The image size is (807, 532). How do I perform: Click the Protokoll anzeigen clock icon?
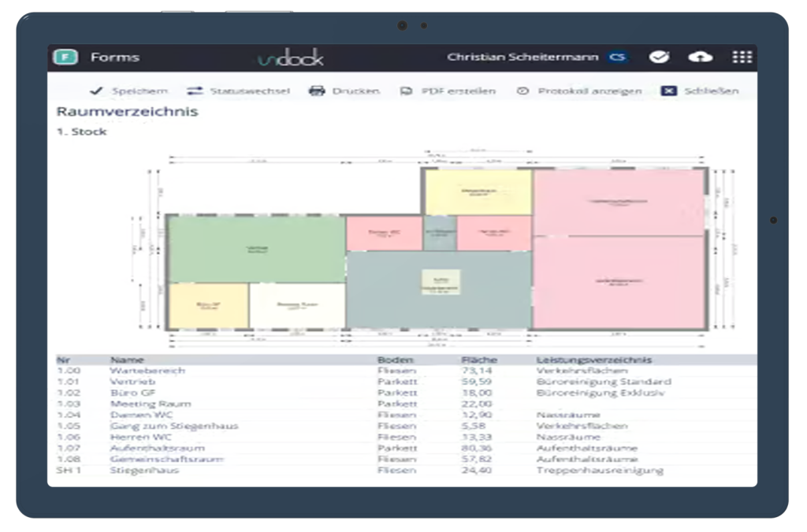click(x=522, y=91)
